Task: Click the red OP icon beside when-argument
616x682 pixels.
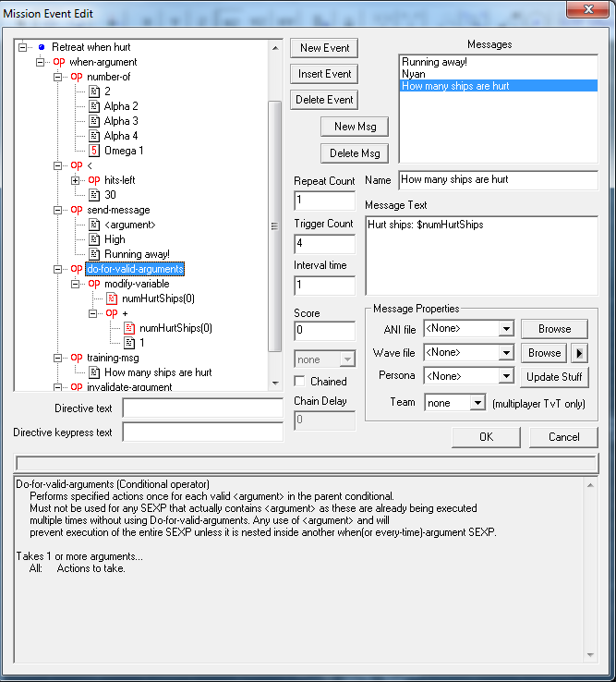Action: [x=59, y=62]
